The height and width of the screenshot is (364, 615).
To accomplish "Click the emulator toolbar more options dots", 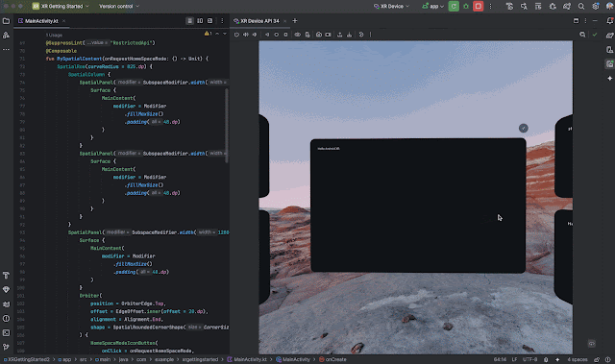I will 370,35.
